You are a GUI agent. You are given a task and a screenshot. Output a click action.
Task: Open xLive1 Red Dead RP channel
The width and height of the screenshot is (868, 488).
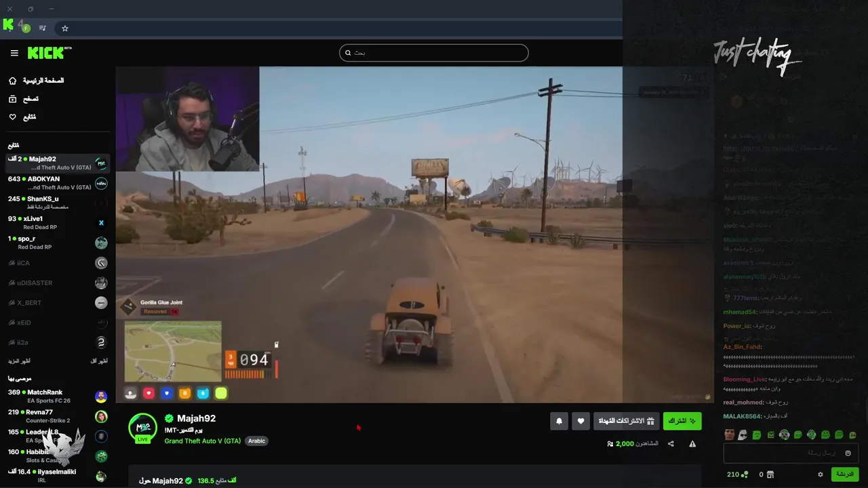[x=58, y=223]
